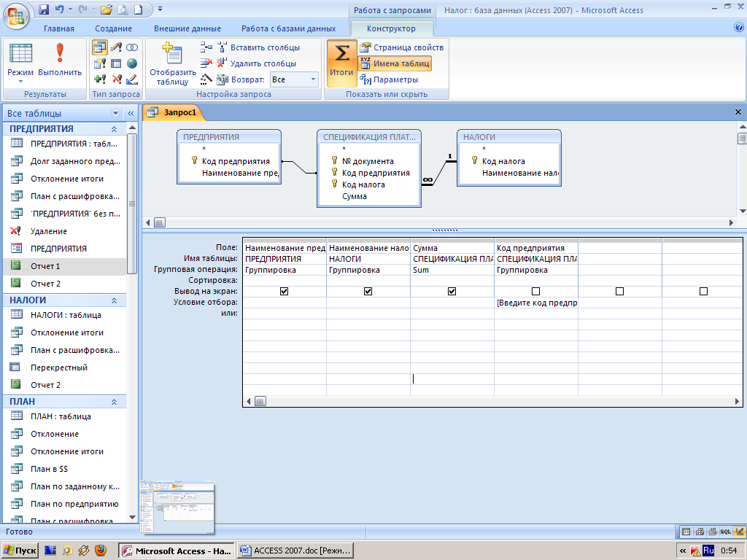This screenshot has height=560, width=747.
Task: Toggle the Итоги sigma button
Action: click(x=341, y=63)
